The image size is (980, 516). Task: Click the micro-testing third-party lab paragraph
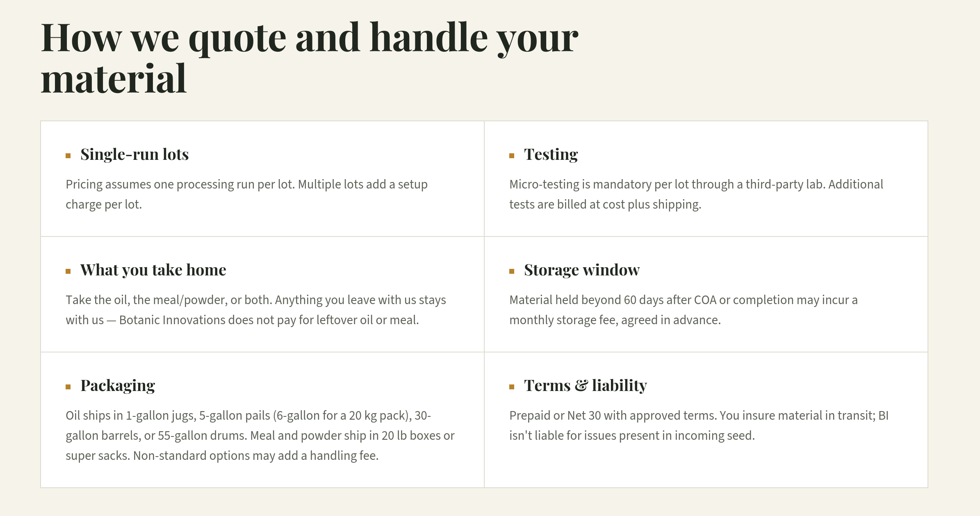point(696,194)
